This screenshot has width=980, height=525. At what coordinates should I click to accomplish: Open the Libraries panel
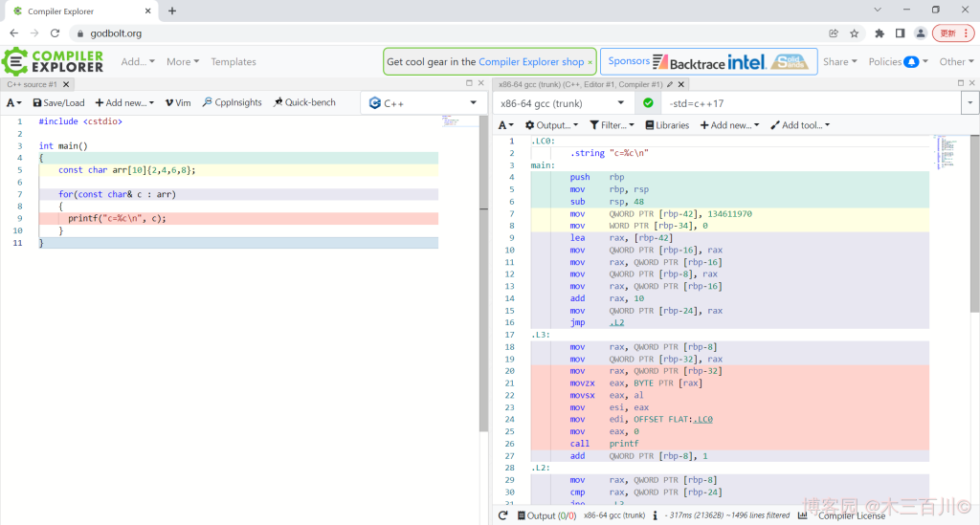pyautogui.click(x=666, y=125)
